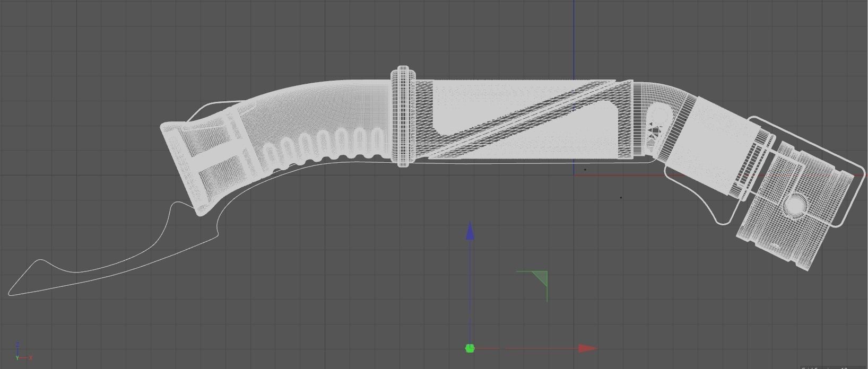
Task: Click the green gizmo origin handle
Action: (x=470, y=348)
